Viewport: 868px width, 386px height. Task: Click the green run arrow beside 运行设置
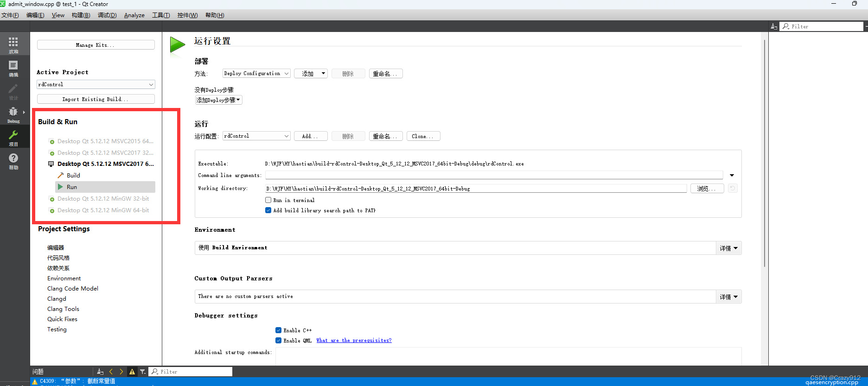(x=177, y=44)
